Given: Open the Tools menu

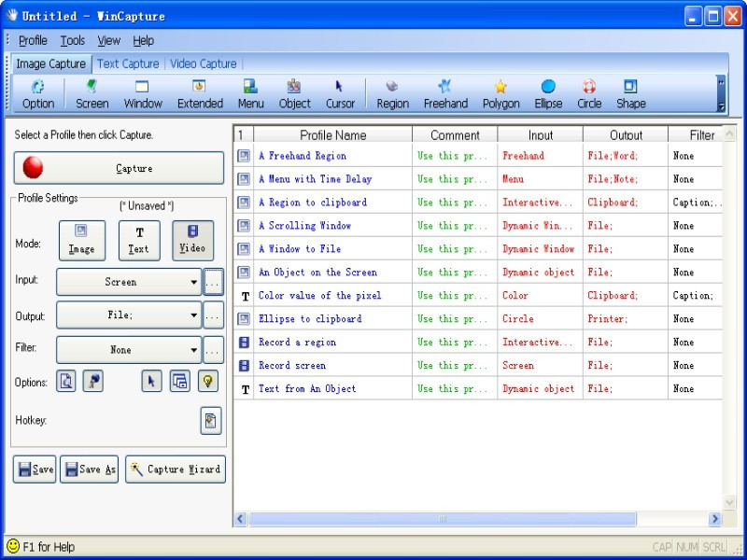Looking at the screenshot, I should [73, 40].
